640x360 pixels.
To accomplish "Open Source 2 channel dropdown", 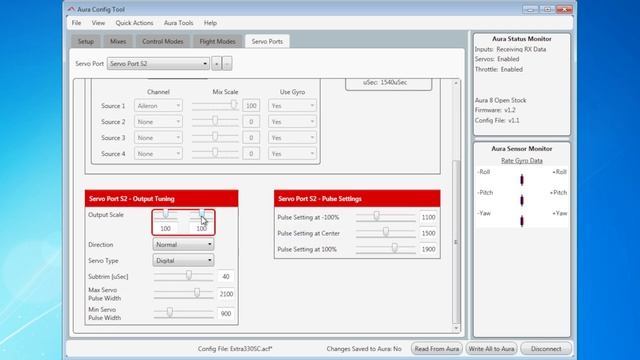I will tap(158, 122).
